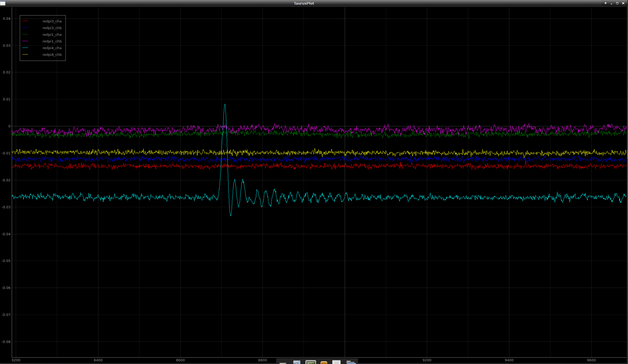Click the cyan spike peak on the plot
Screen dimensions: 628x364
pos(225,104)
